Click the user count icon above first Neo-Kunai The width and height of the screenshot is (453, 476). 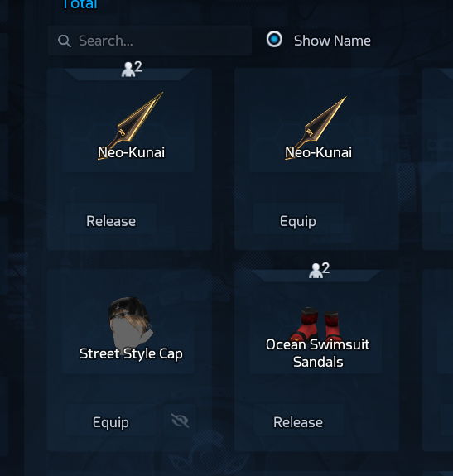(132, 69)
